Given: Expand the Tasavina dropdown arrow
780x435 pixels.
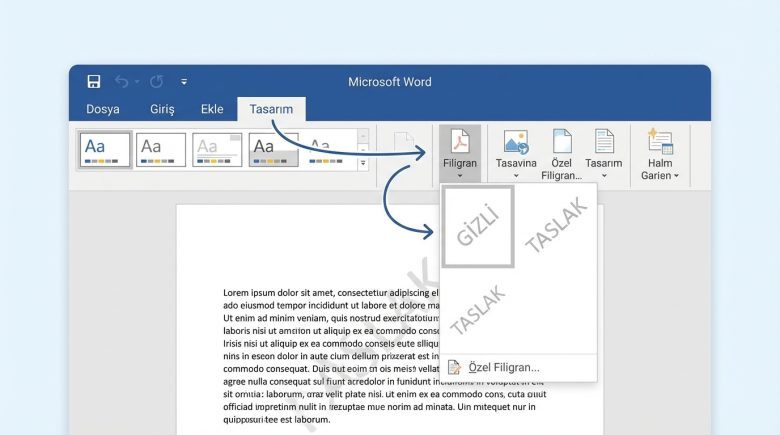Looking at the screenshot, I should (516, 176).
